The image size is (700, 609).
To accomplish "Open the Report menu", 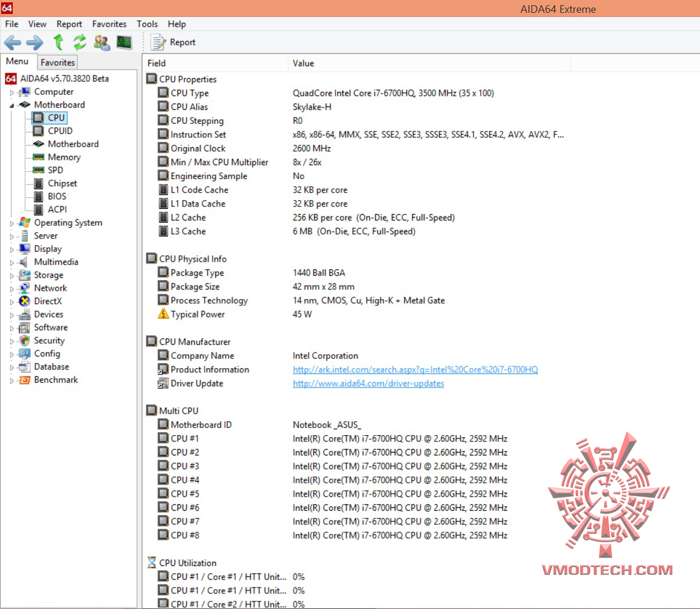I will click(x=69, y=24).
